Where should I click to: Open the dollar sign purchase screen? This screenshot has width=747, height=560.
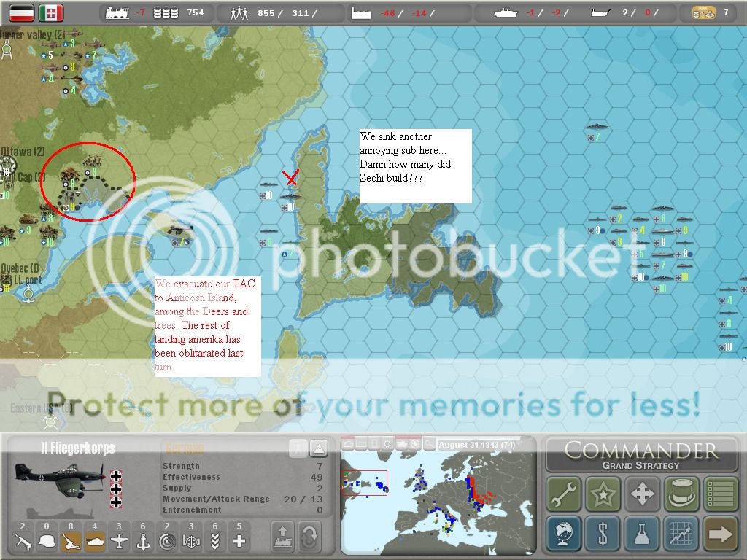(x=603, y=534)
